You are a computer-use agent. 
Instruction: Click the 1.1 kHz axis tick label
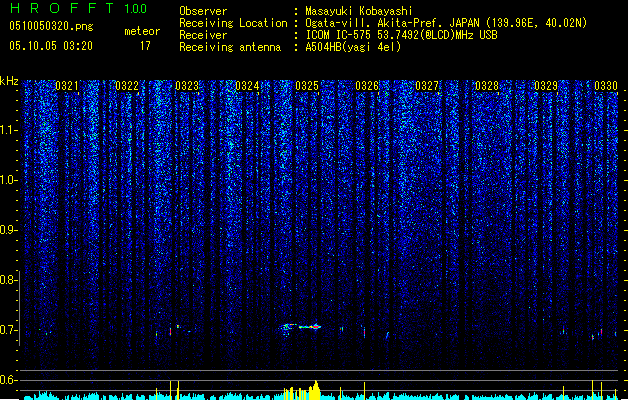click(x=7, y=130)
